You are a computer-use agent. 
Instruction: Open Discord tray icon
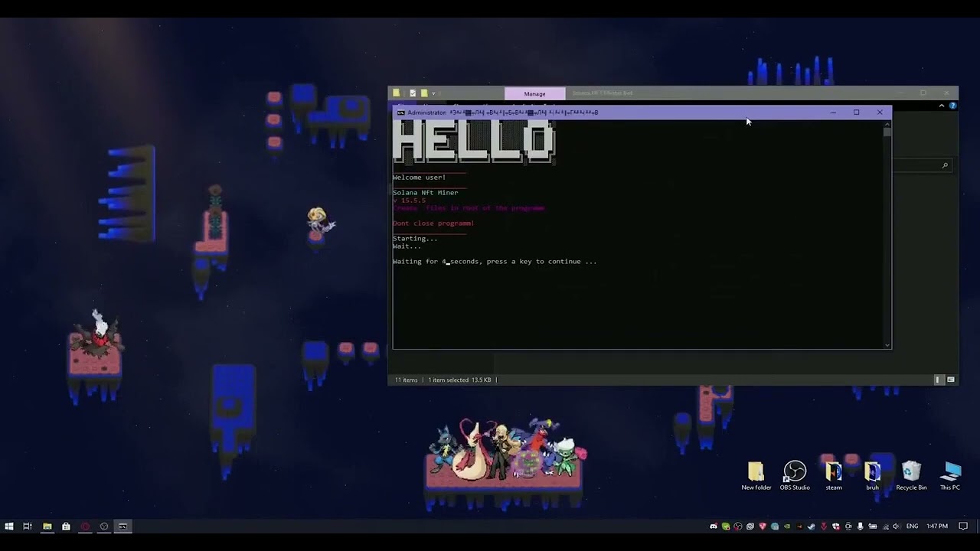[x=714, y=526]
